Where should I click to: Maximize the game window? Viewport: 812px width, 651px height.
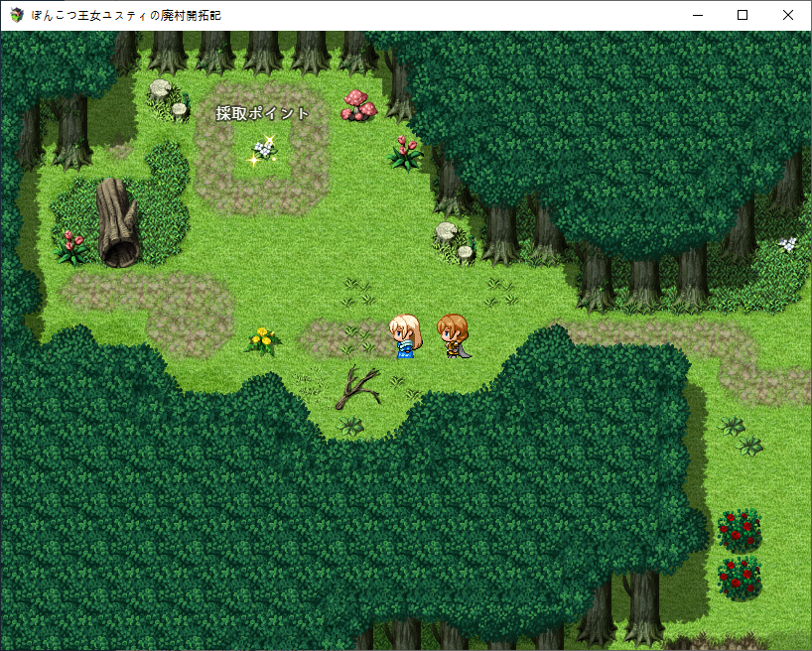pyautogui.click(x=743, y=15)
